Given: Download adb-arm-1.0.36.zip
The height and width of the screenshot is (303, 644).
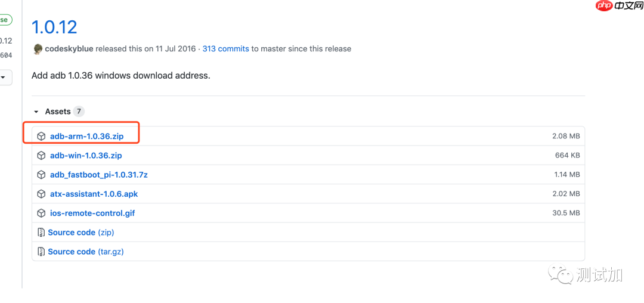Looking at the screenshot, I should [x=86, y=137].
